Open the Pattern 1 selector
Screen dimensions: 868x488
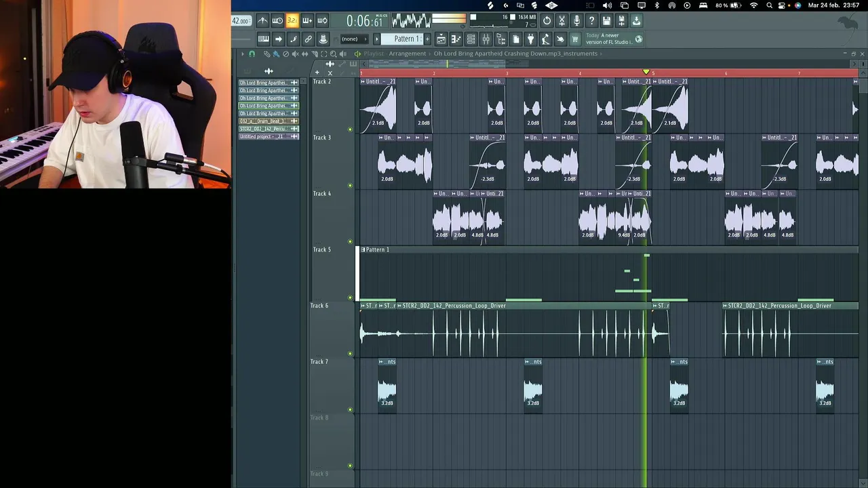point(401,39)
